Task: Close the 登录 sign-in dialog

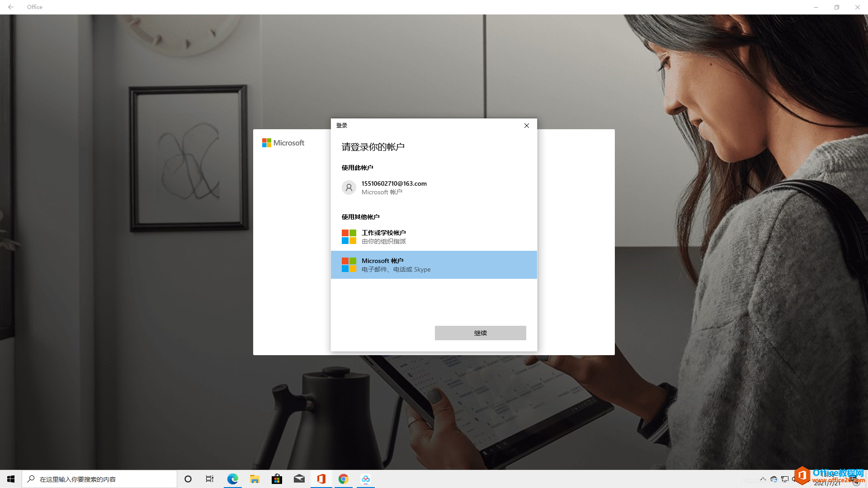Action: 526,126
